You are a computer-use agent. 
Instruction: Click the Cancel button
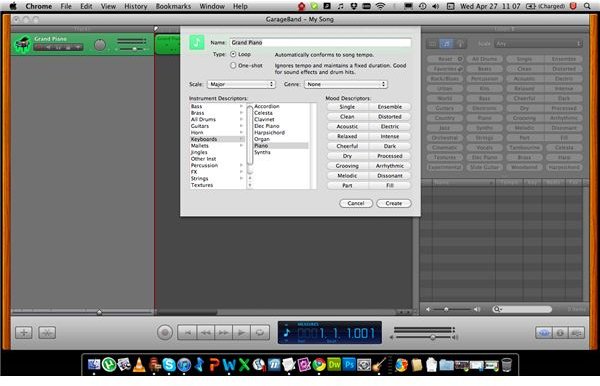[x=356, y=204]
